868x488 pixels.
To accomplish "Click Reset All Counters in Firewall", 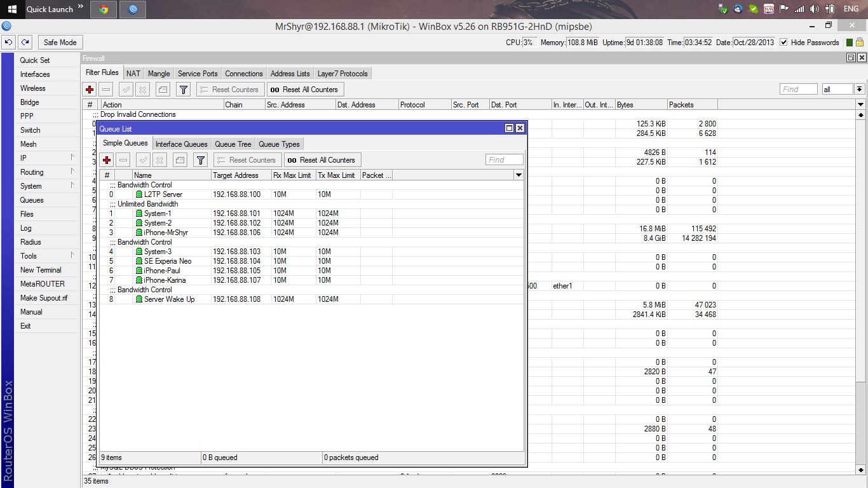I will [x=305, y=90].
